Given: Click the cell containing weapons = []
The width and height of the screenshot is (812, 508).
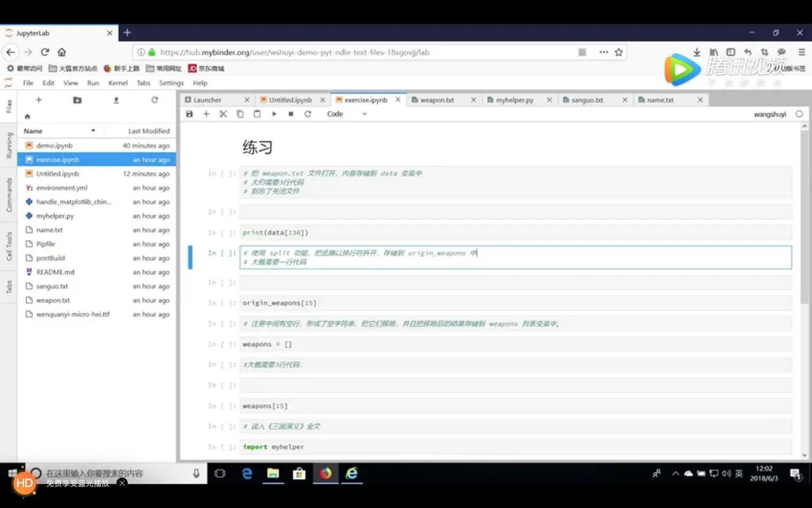Looking at the screenshot, I should pos(515,344).
